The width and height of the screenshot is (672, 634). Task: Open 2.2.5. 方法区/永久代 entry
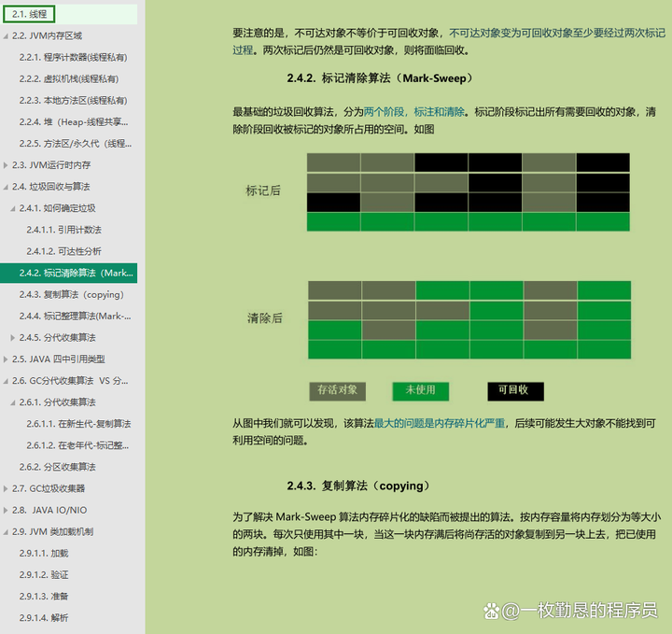[x=76, y=144]
